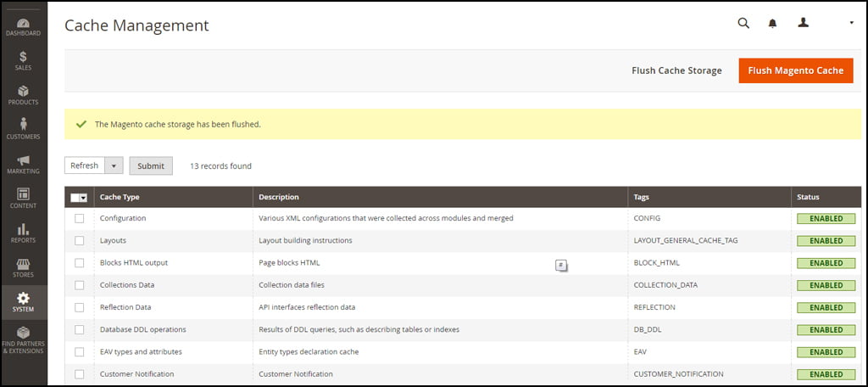Click the 'Page blocks HTML' description
Viewport: 868px width, 387px height.
tap(290, 263)
